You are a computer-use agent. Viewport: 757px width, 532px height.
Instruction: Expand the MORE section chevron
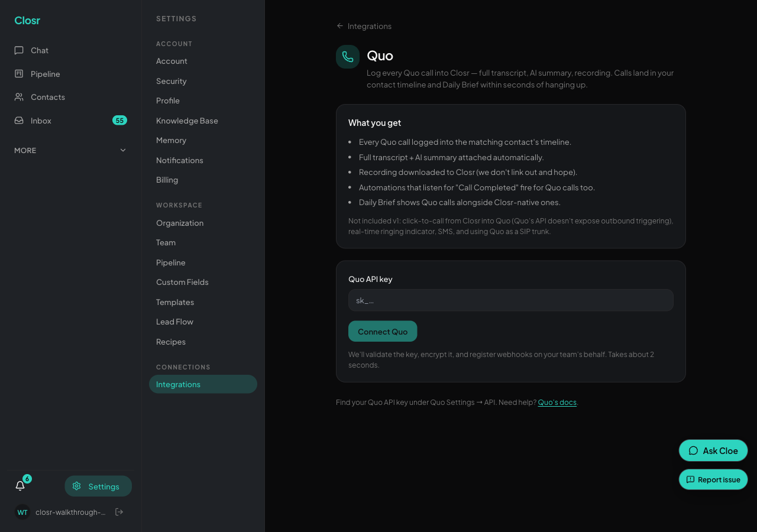123,150
